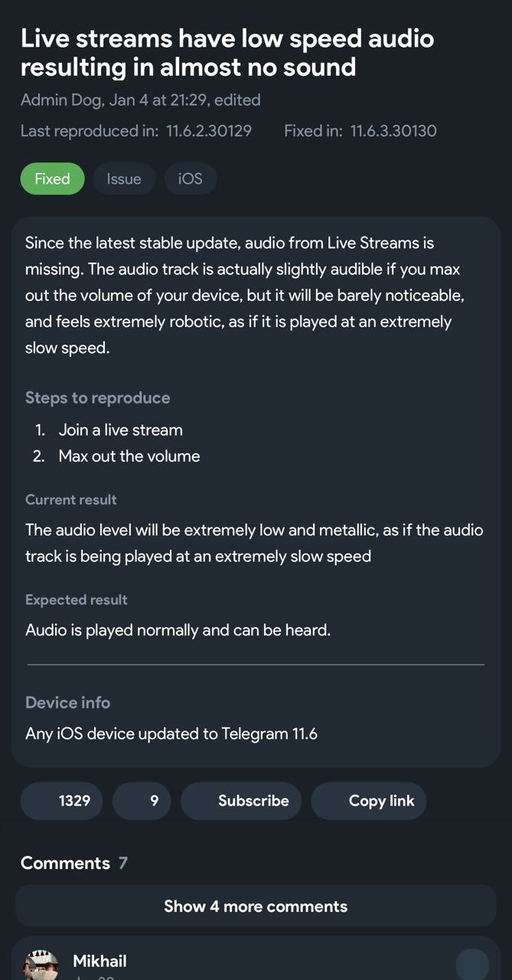Open Mikhail's profile avatar

[44, 963]
